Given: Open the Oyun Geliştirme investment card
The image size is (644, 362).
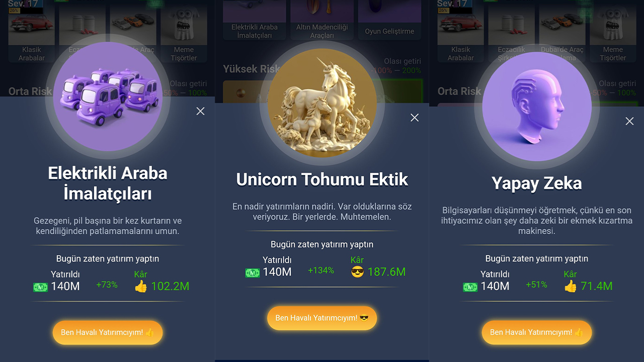Looking at the screenshot, I should point(389,20).
